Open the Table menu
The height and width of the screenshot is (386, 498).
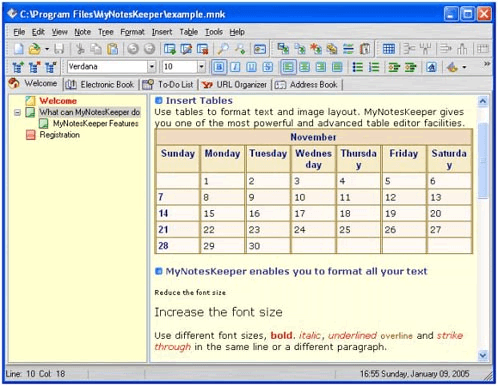tap(189, 32)
